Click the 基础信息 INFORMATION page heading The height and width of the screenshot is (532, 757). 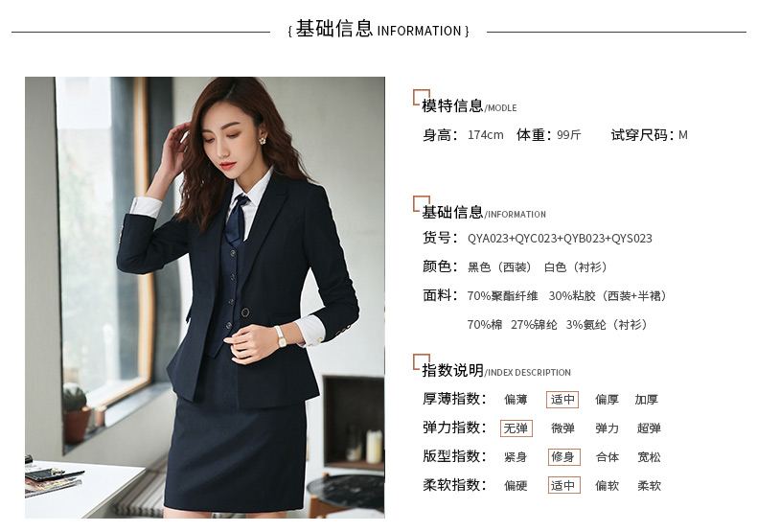tap(378, 29)
